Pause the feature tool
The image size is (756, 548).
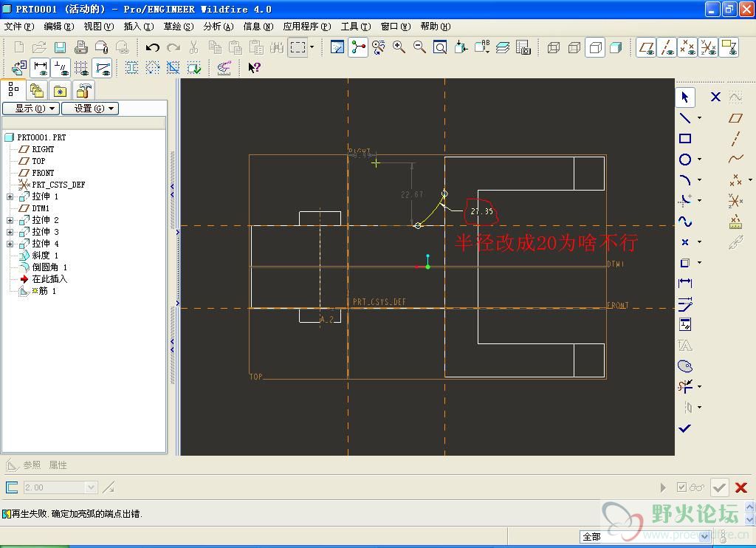[663, 487]
